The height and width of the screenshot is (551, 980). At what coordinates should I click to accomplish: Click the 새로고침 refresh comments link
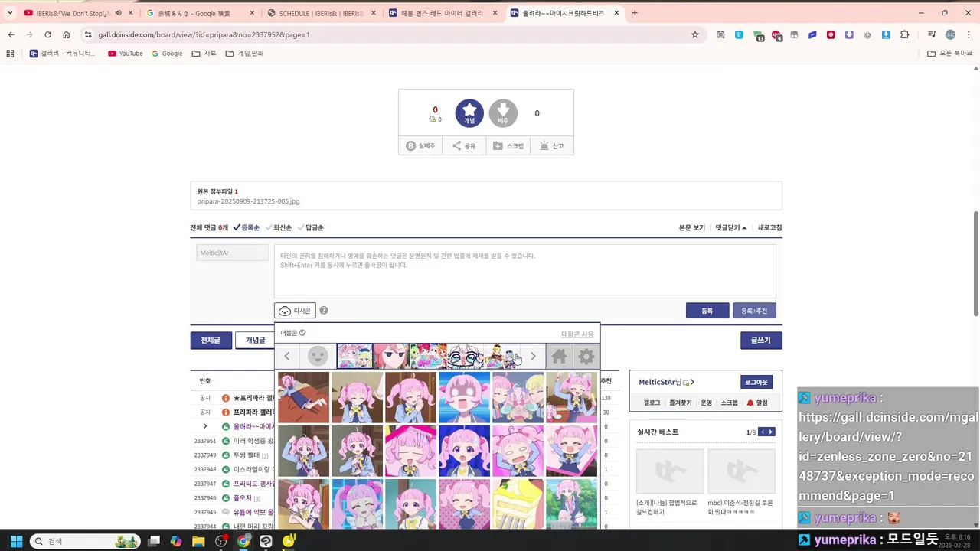pos(769,227)
